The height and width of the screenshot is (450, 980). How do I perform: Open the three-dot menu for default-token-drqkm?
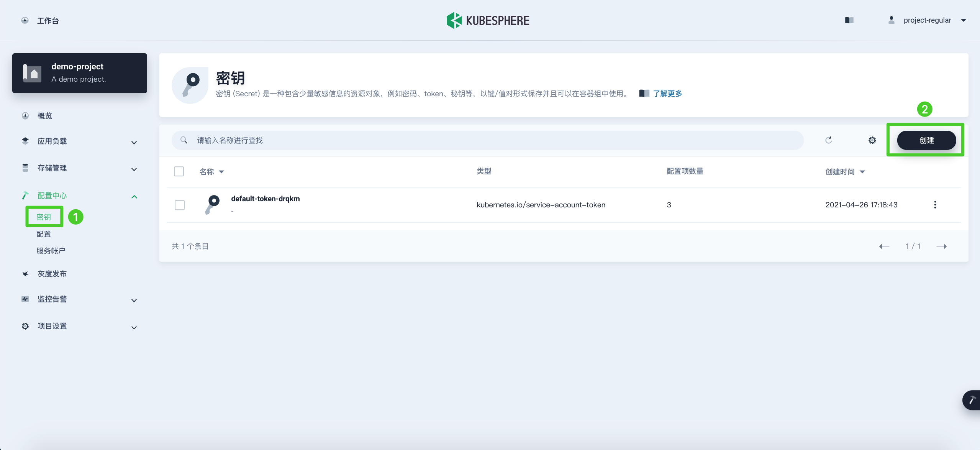(x=935, y=205)
